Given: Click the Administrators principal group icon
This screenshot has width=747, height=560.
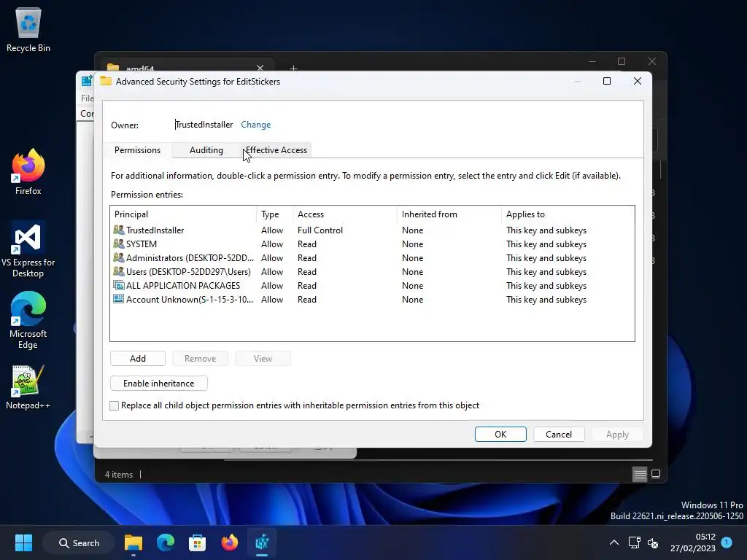Looking at the screenshot, I should 119,257.
